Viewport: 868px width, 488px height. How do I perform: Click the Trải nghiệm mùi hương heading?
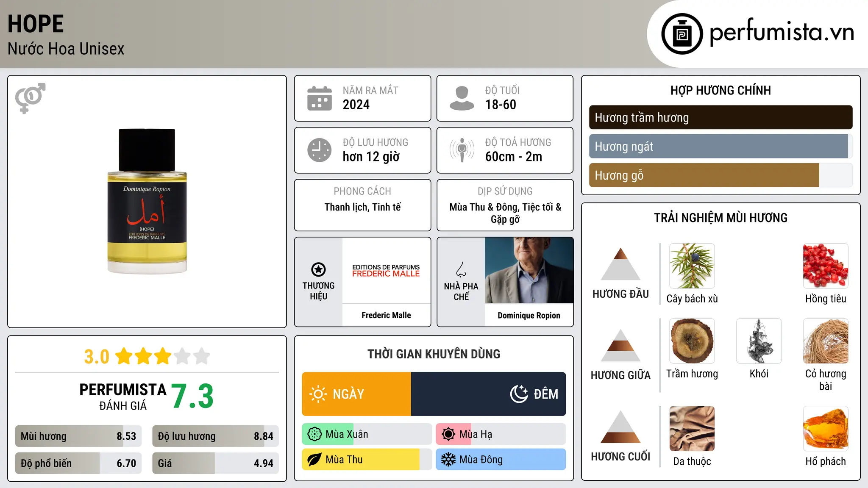tap(721, 218)
